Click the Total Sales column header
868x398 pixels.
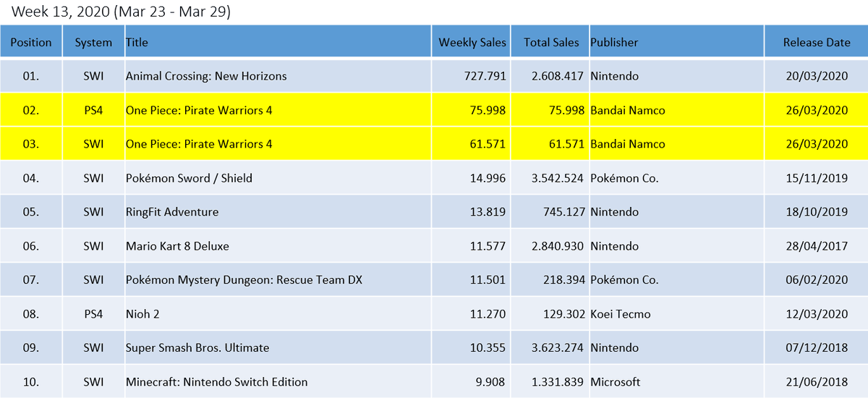point(550,42)
